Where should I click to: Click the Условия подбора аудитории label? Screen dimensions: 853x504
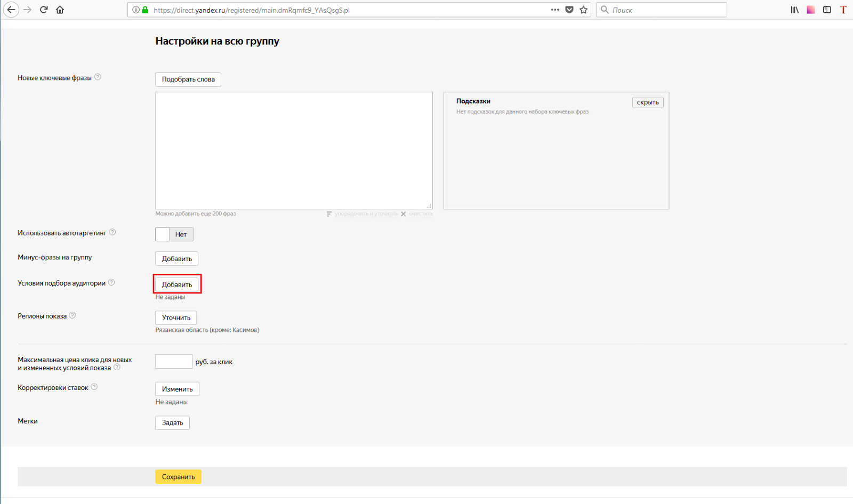(62, 283)
